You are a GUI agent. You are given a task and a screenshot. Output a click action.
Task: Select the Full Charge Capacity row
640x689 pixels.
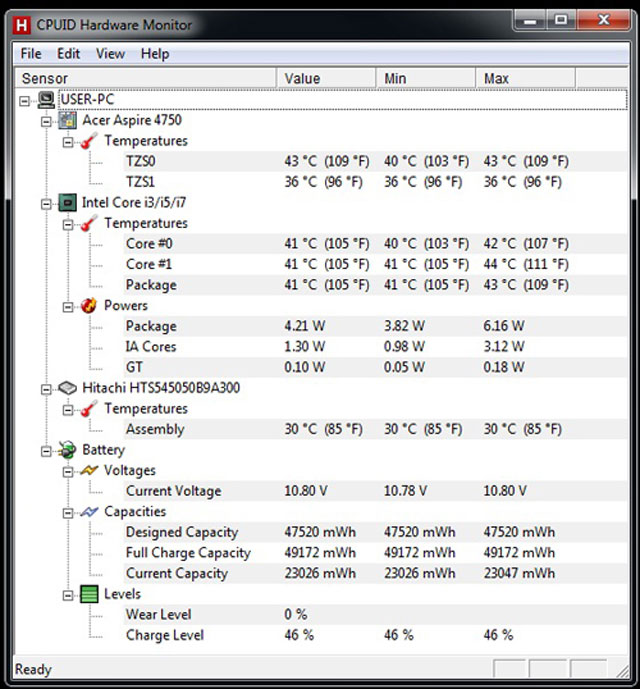coord(375,553)
